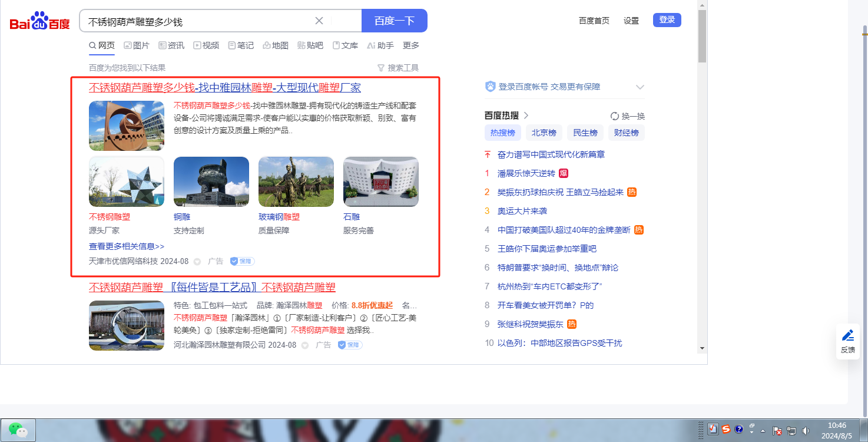Open 设置 in the page header
This screenshot has height=442, width=868.
click(631, 21)
